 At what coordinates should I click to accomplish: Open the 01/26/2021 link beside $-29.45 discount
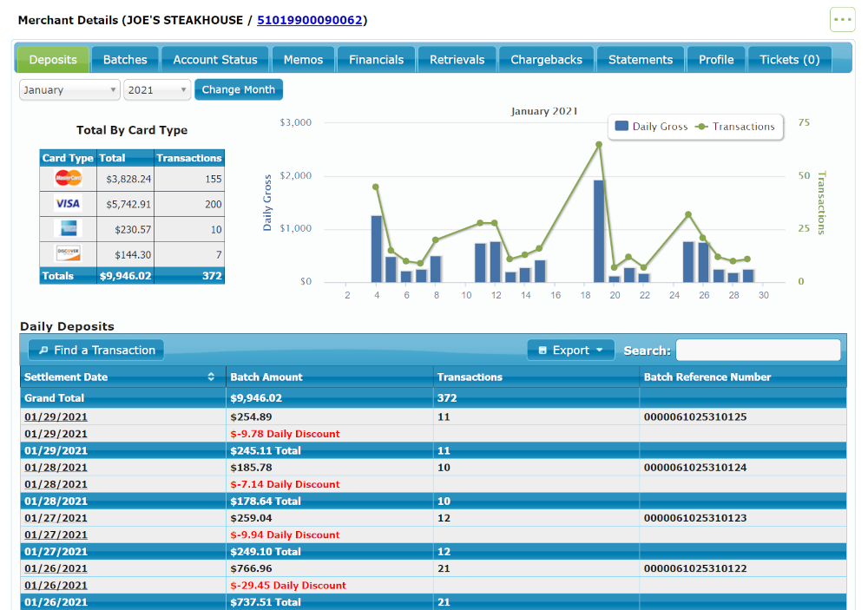56,585
